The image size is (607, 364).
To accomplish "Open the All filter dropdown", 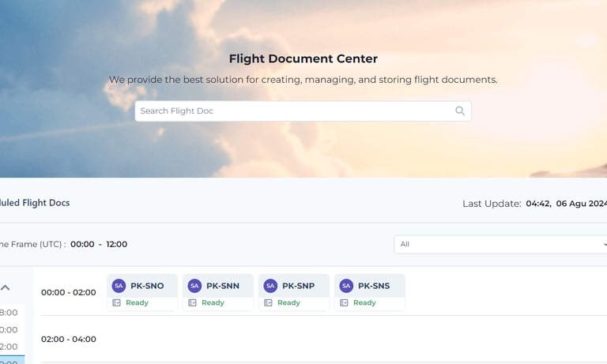I will tap(500, 245).
